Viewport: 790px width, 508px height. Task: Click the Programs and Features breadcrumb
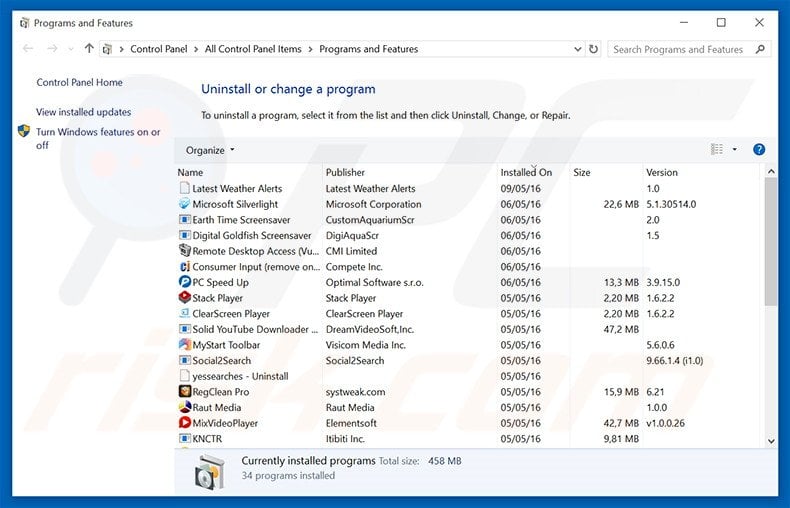click(x=369, y=49)
